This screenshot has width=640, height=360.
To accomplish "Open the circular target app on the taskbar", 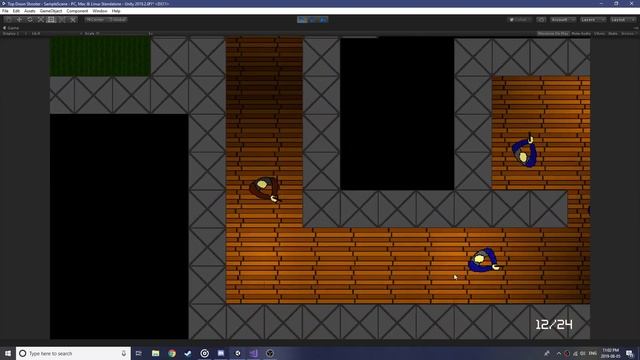I will click(204, 353).
